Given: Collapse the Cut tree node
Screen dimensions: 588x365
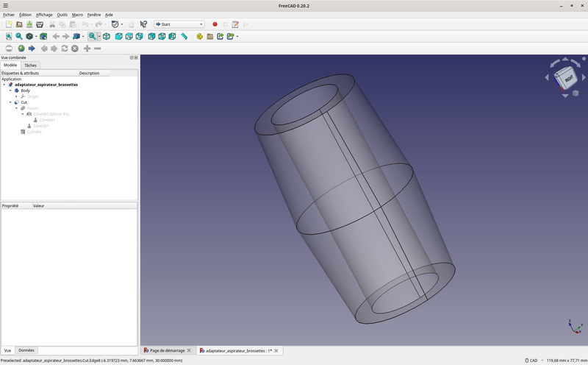Looking at the screenshot, I should [x=10, y=102].
